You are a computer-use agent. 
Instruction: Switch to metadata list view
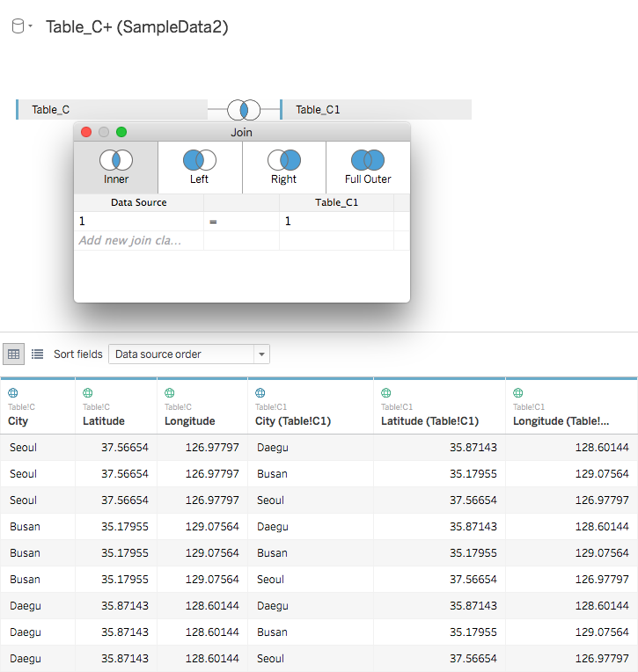pos(37,354)
